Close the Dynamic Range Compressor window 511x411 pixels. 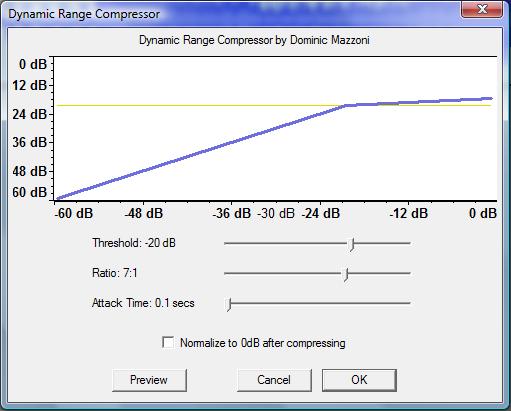[x=482, y=9]
